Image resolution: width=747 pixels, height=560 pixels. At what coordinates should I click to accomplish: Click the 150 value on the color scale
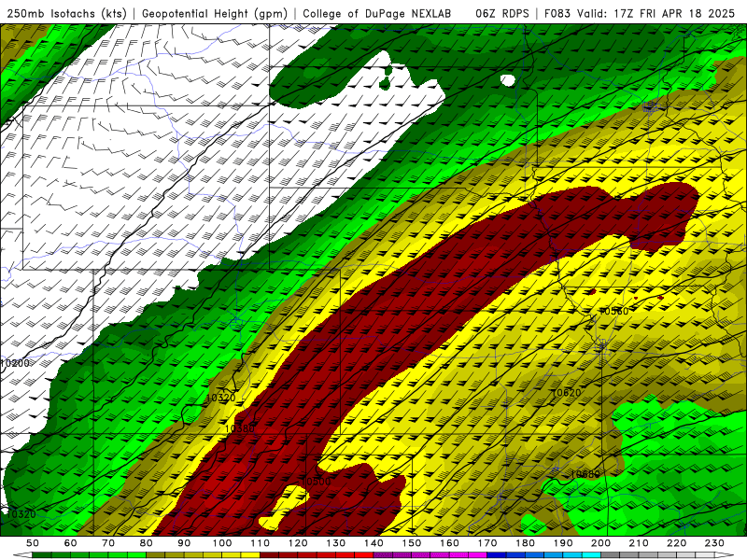click(x=412, y=543)
